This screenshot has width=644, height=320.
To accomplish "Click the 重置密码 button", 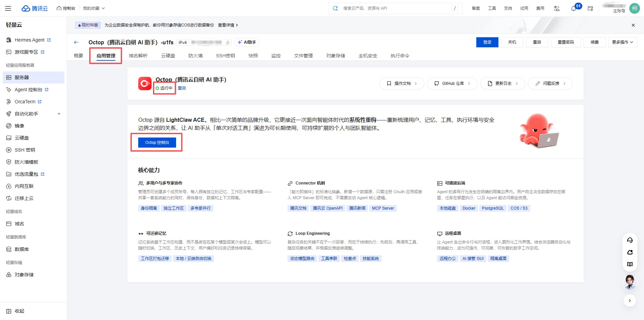I will 566,42.
